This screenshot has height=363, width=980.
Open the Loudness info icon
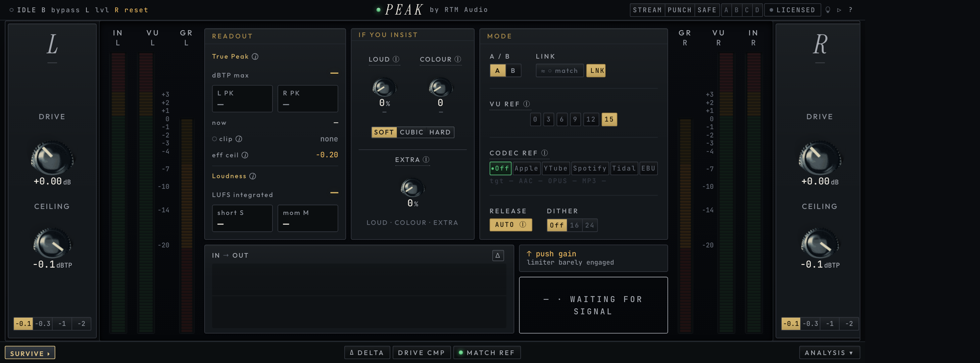click(253, 176)
